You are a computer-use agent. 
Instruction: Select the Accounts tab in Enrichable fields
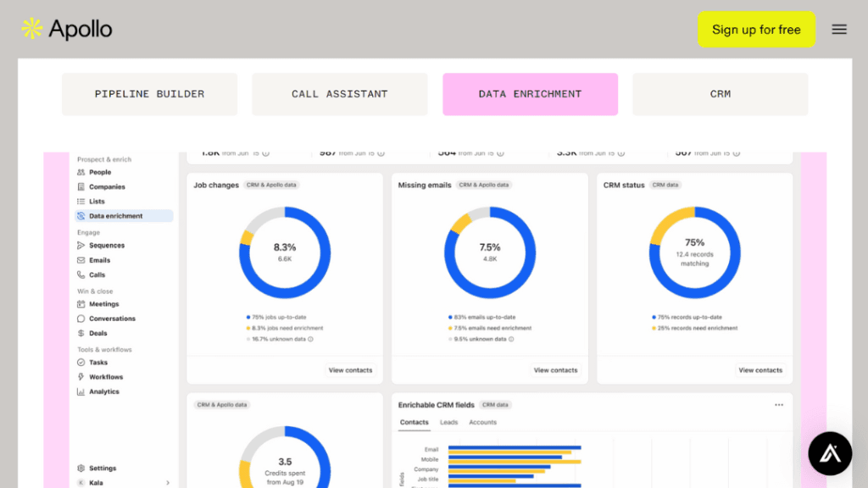[482, 423]
